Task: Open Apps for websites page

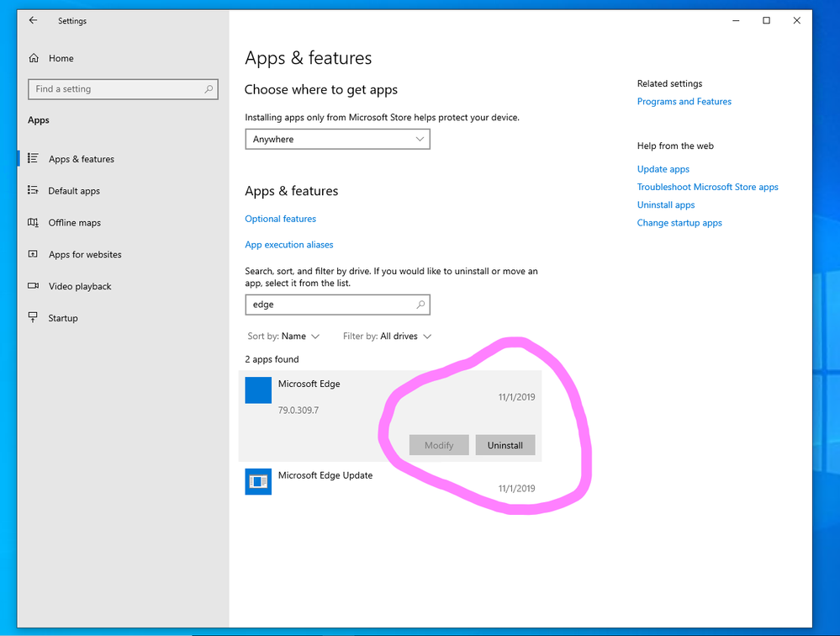Action: coord(124,255)
